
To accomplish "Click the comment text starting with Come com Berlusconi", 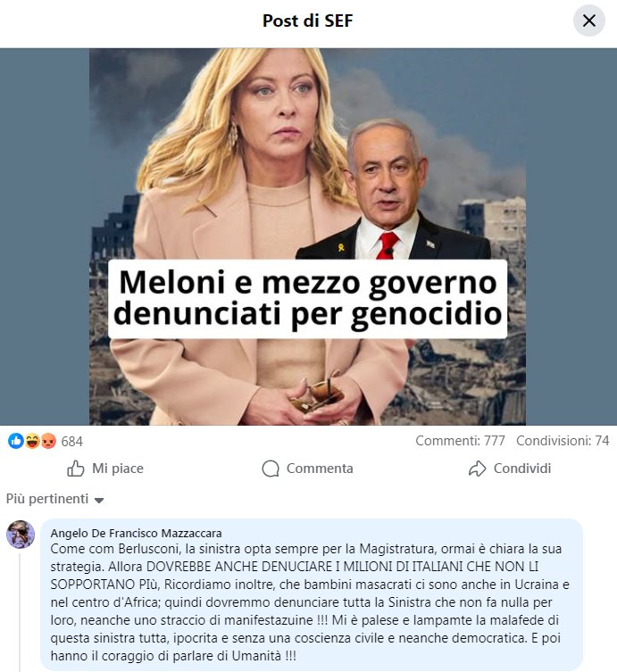I will 310,602.
